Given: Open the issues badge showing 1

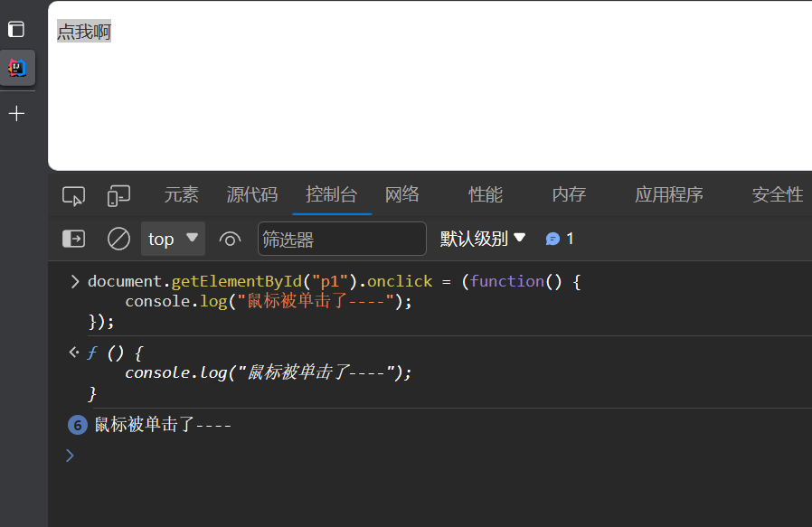Looking at the screenshot, I should coord(560,239).
